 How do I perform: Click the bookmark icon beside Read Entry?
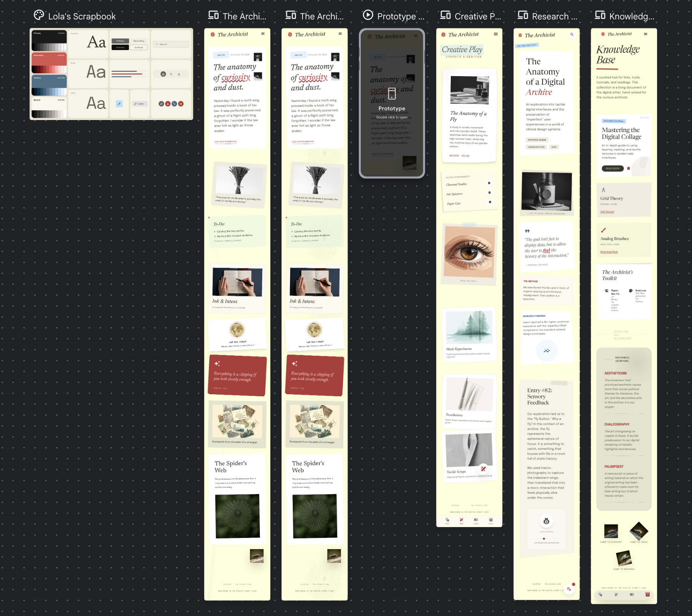tap(628, 169)
